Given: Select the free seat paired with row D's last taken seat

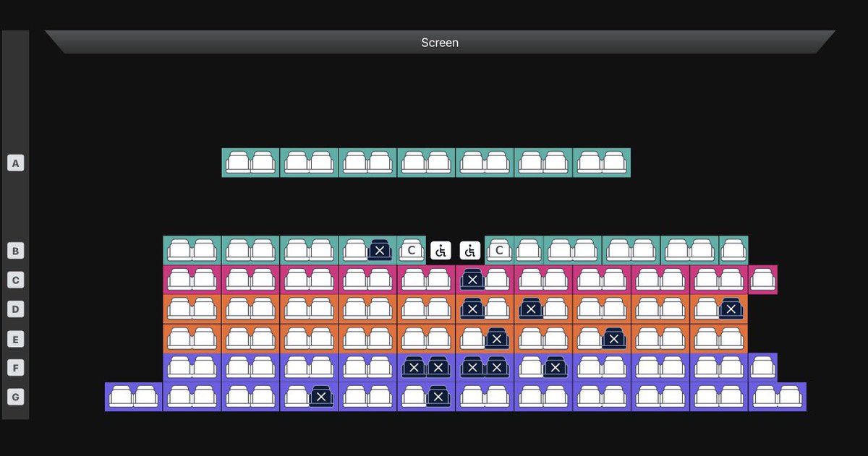Looking at the screenshot, I should pos(706,309).
